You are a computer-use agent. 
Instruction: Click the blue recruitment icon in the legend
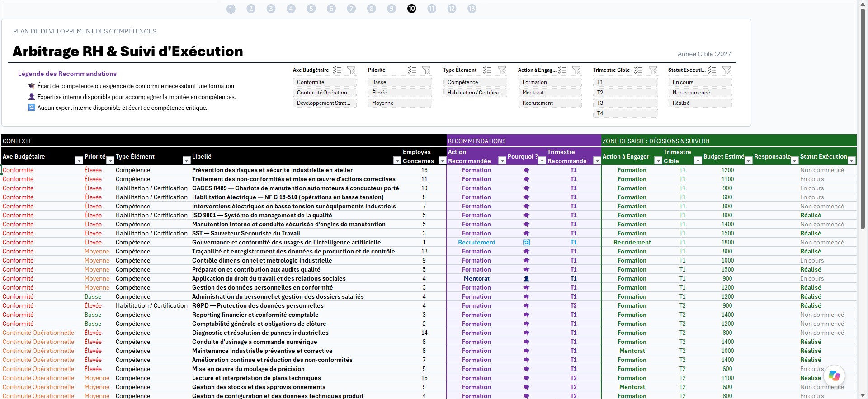[32, 108]
